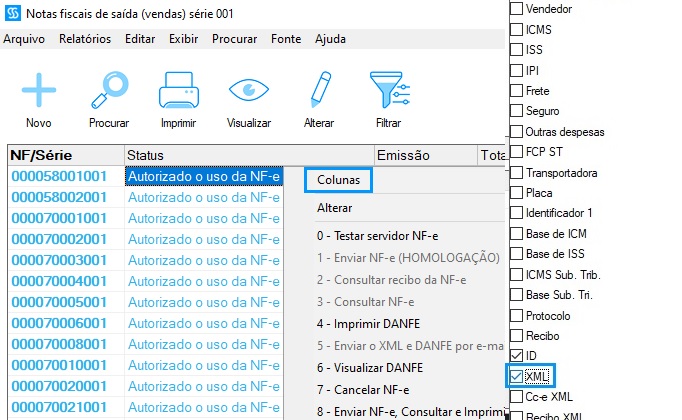Disable the ID column checkbox

point(517,356)
